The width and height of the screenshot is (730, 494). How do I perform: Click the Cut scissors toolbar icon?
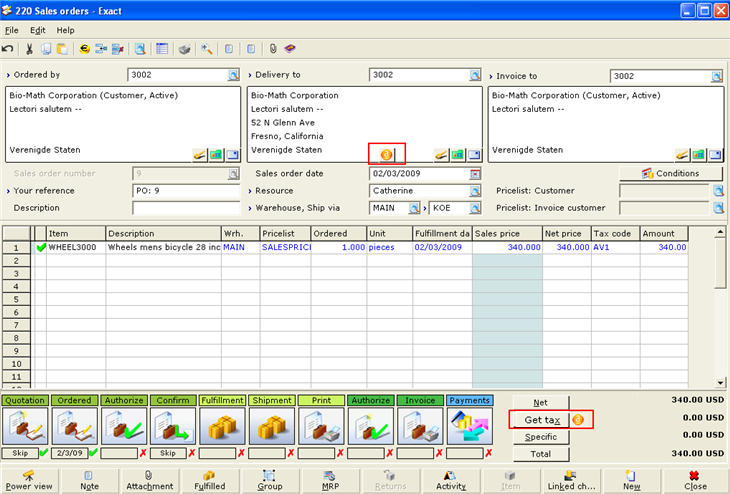coord(29,49)
